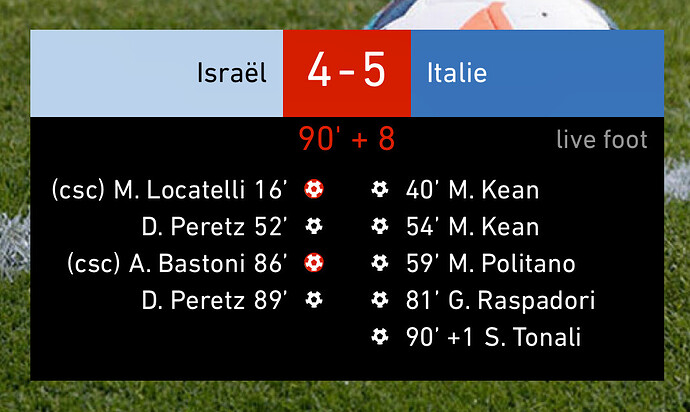690x412 pixels.
Task: Open the live foot label
Action: (x=602, y=140)
